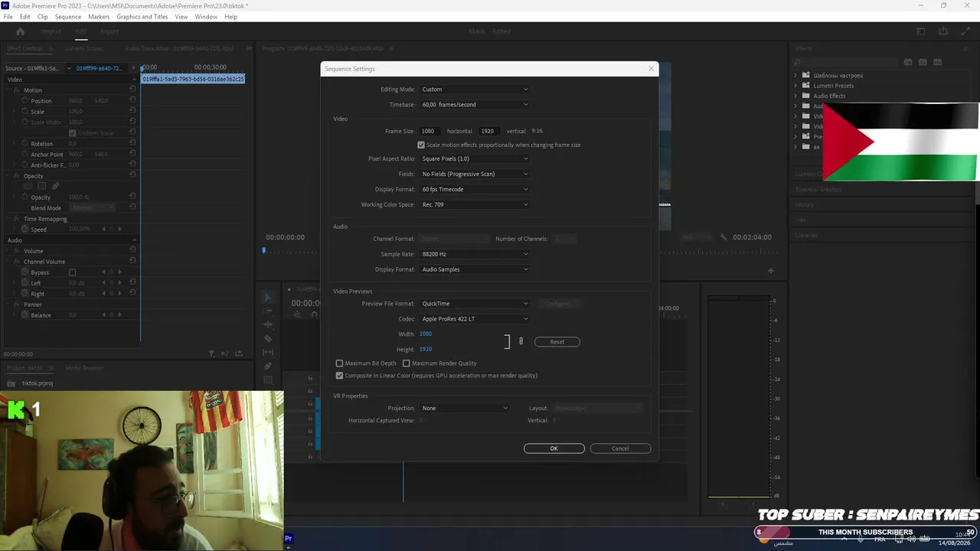Click the 32-bit Color effects filter icon
This screenshot has width=980, height=551.
click(923, 62)
